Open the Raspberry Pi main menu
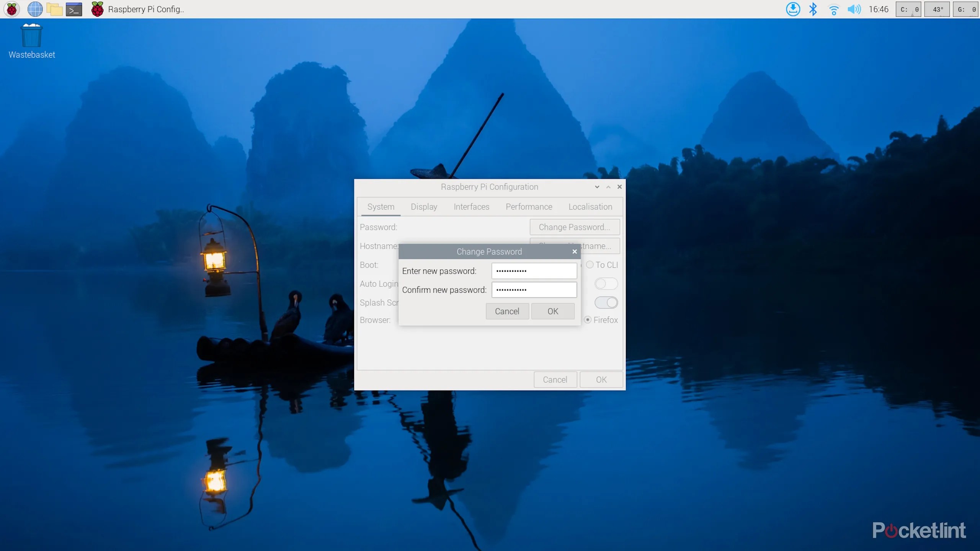Viewport: 980px width, 551px height. click(x=12, y=9)
